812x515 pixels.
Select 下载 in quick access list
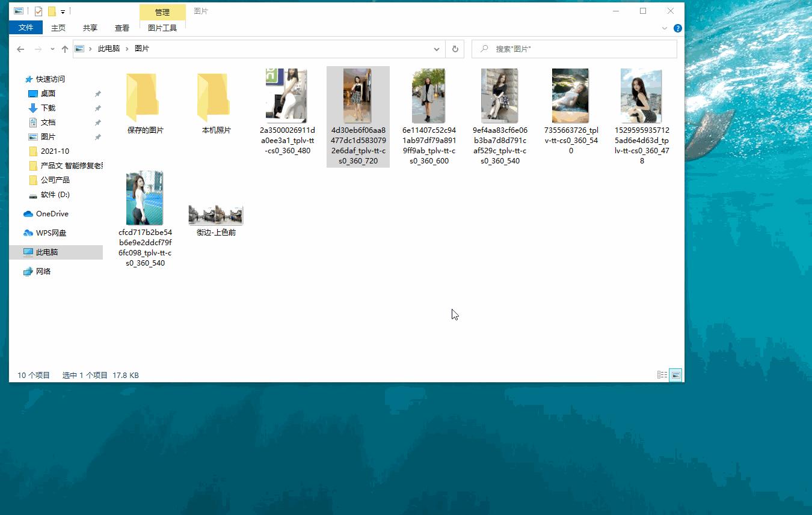click(x=48, y=108)
